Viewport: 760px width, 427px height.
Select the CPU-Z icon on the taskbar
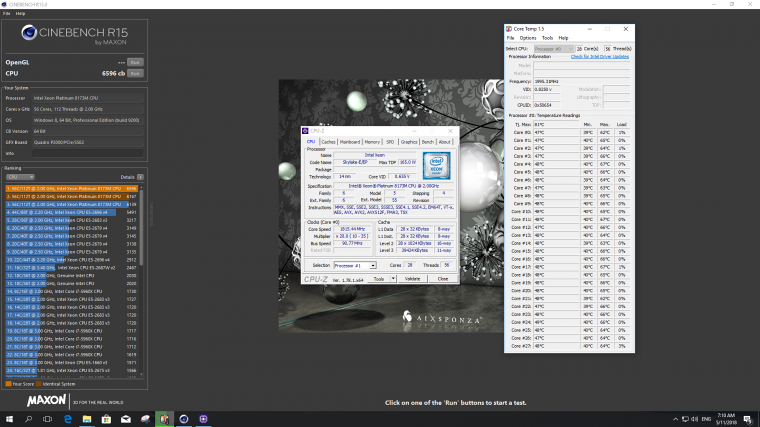(203, 419)
